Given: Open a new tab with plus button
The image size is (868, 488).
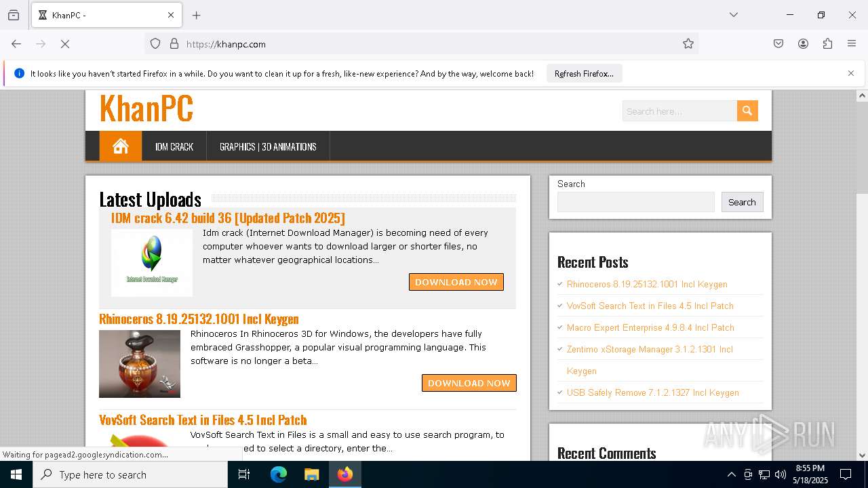Looking at the screenshot, I should click(197, 15).
